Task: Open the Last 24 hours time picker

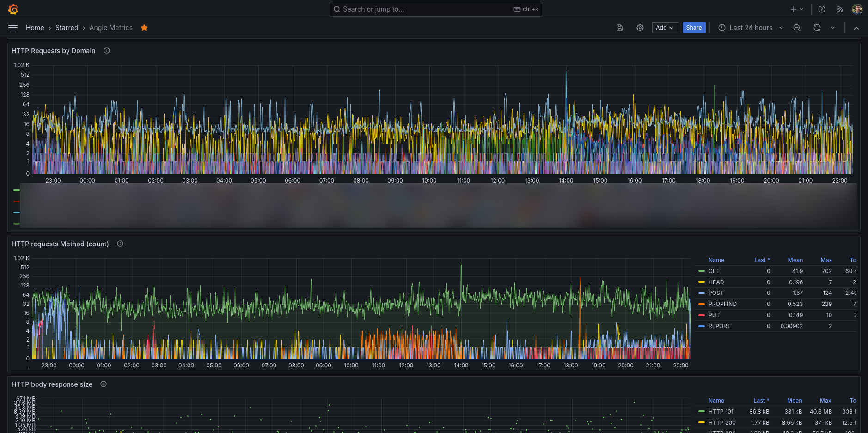Action: point(751,28)
